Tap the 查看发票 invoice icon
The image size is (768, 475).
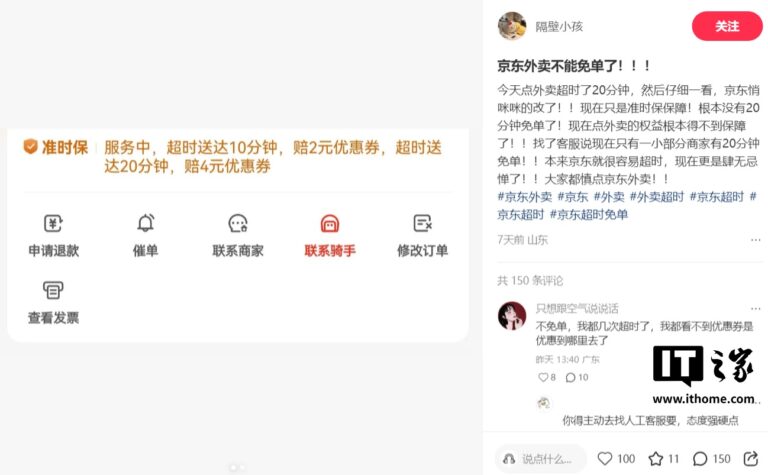53,290
